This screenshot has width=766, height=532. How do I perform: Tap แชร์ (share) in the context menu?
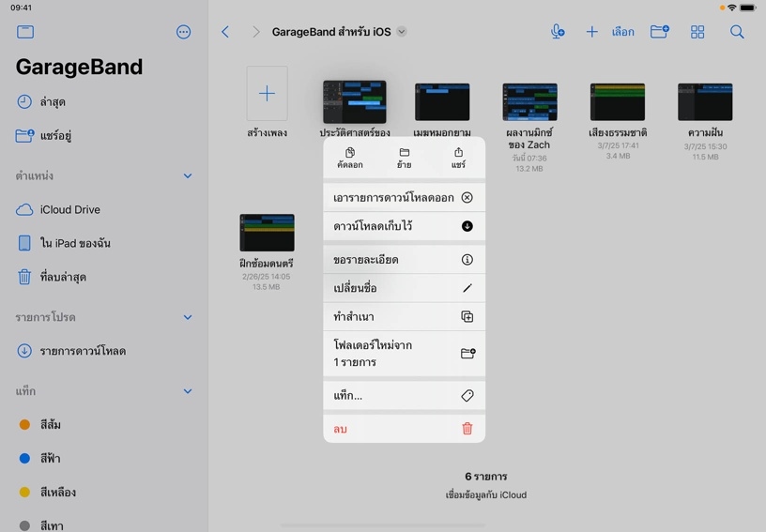(458, 158)
